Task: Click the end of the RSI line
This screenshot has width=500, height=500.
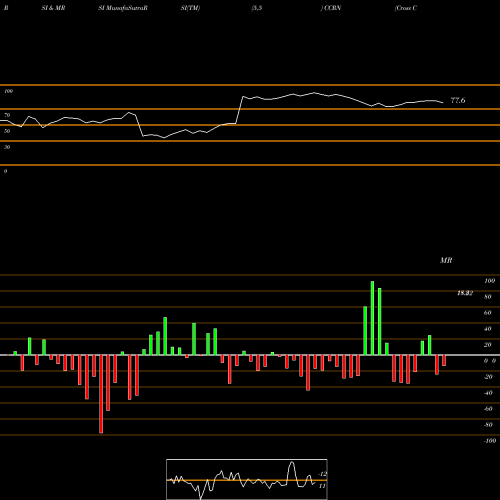Action: click(x=443, y=102)
